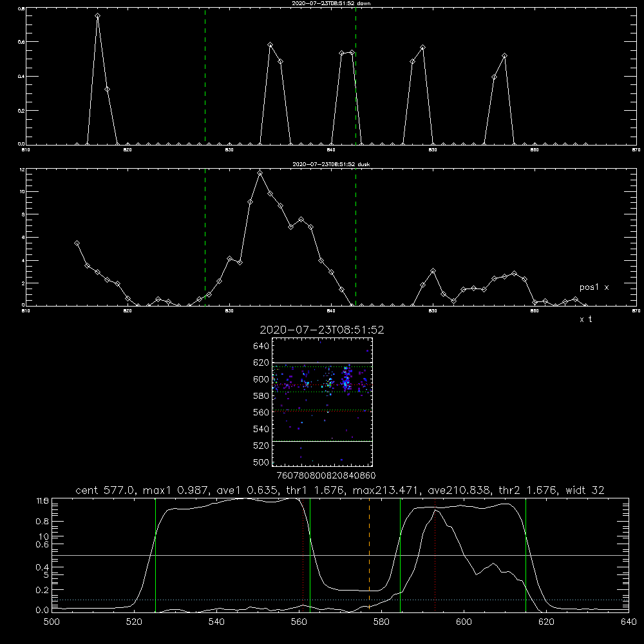Click the heatmap x-axis label string 760780800820840860
The width and height of the screenshot is (644, 644).
[326, 476]
